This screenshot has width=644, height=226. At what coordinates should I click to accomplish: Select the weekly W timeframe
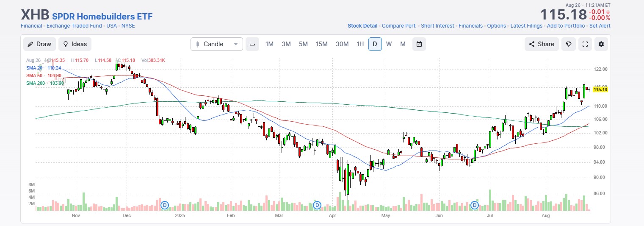[389, 44]
